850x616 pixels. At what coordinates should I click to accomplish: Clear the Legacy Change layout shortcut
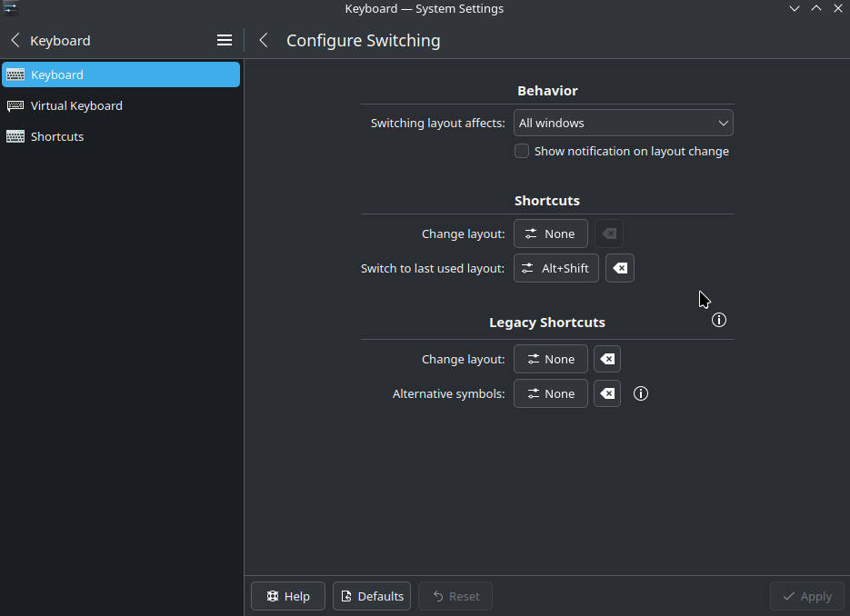point(607,359)
